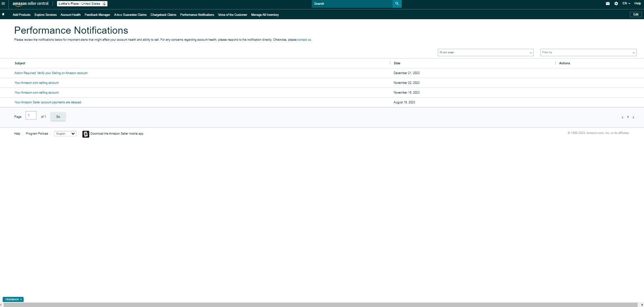Screen dimensions: 644x307
Task: Open the settings gear icon
Action: (616, 4)
